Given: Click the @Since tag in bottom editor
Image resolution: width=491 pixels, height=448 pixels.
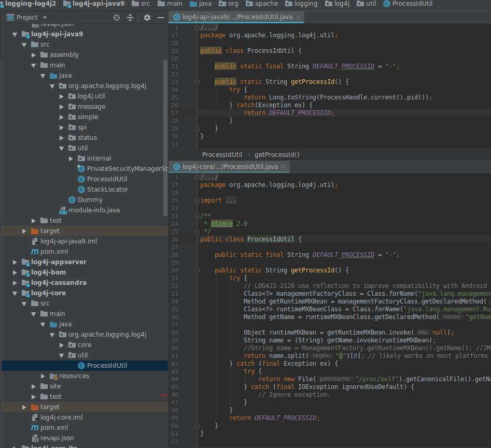Looking at the screenshot, I should (x=222, y=224).
